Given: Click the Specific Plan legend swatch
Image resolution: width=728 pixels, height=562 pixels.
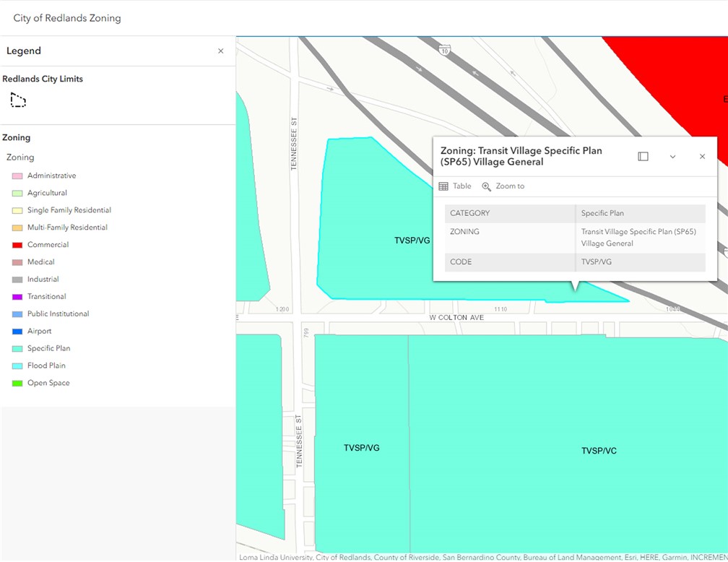Looking at the screenshot, I should pos(17,349).
